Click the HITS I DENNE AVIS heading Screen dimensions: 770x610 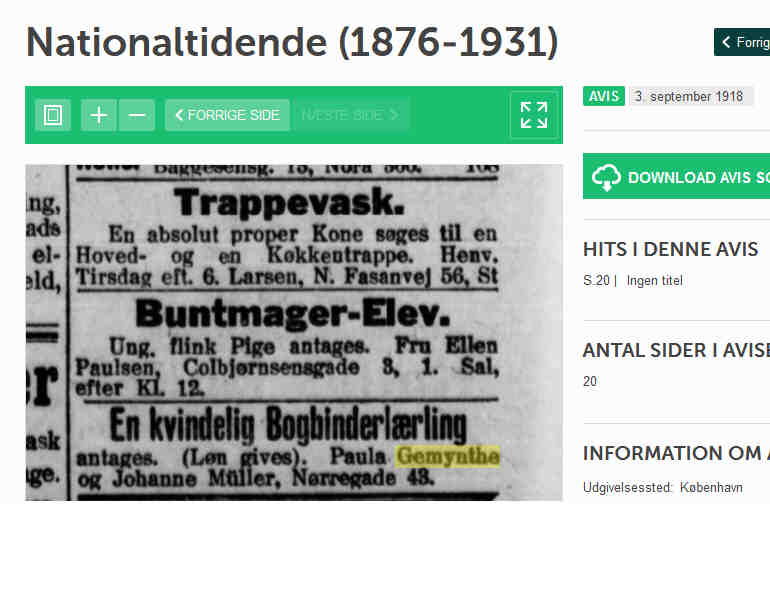(x=670, y=250)
